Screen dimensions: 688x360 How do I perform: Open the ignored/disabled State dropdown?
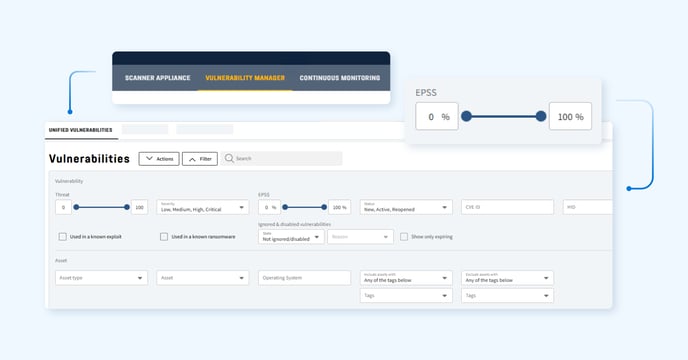(291, 237)
